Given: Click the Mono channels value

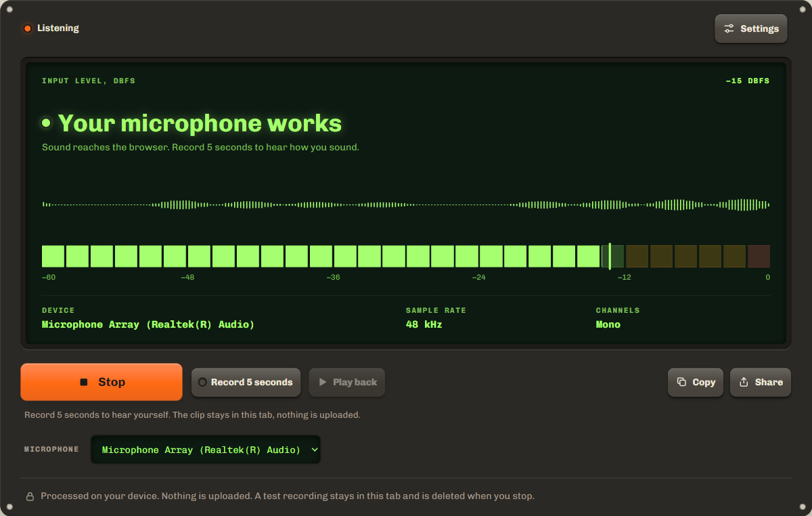Looking at the screenshot, I should 608,324.
